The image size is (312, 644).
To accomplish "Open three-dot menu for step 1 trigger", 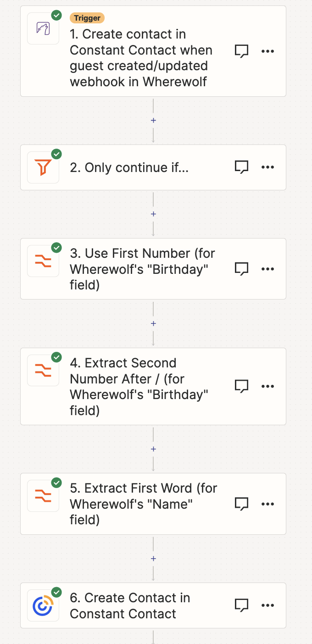I will 267,51.
